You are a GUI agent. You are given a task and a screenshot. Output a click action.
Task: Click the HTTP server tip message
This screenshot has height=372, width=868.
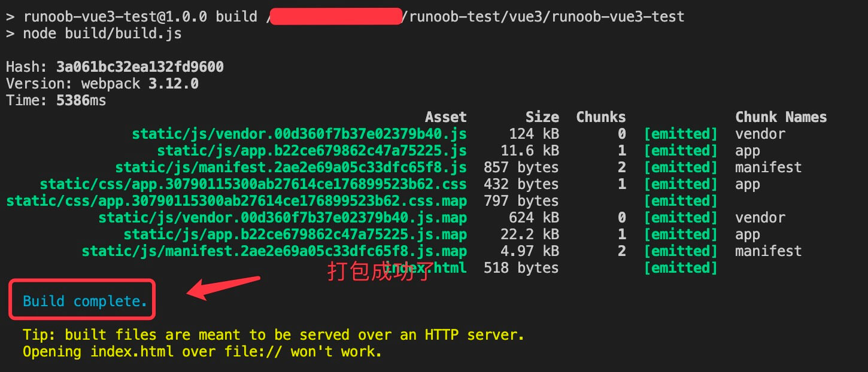pos(272,334)
